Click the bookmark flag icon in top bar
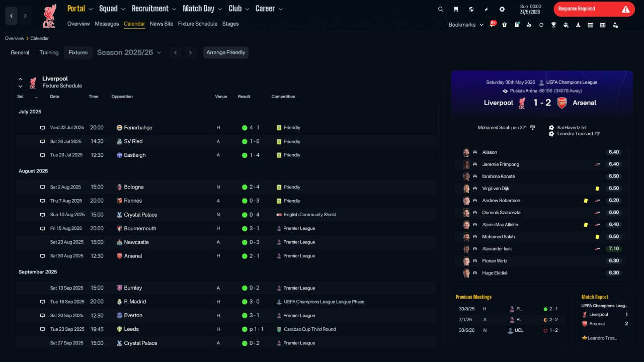644x362 pixels. click(x=456, y=9)
